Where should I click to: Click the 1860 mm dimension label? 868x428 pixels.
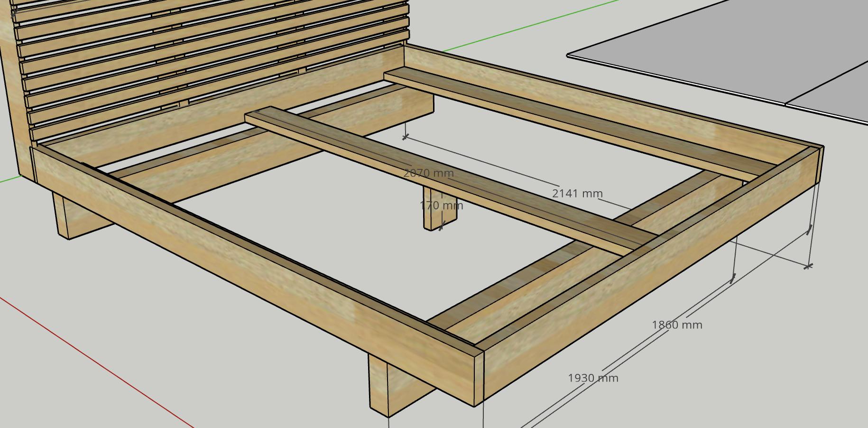677,325
